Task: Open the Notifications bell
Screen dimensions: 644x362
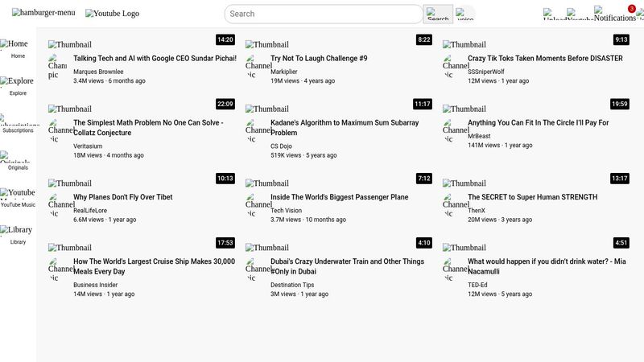Action: (615, 14)
